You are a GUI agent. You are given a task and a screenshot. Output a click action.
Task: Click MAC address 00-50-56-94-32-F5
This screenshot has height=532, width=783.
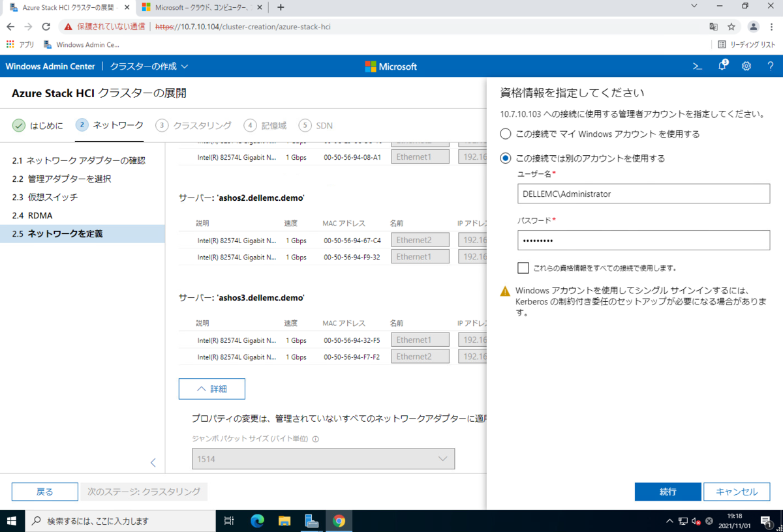(x=352, y=340)
